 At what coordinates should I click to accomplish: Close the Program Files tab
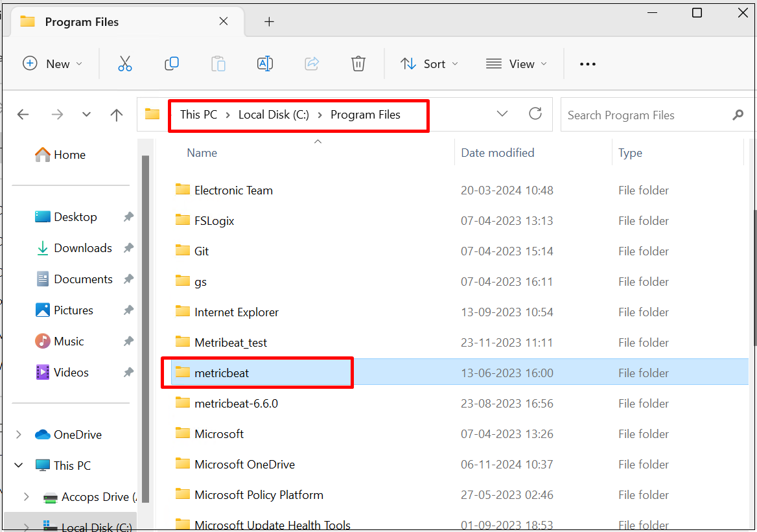pyautogui.click(x=224, y=21)
